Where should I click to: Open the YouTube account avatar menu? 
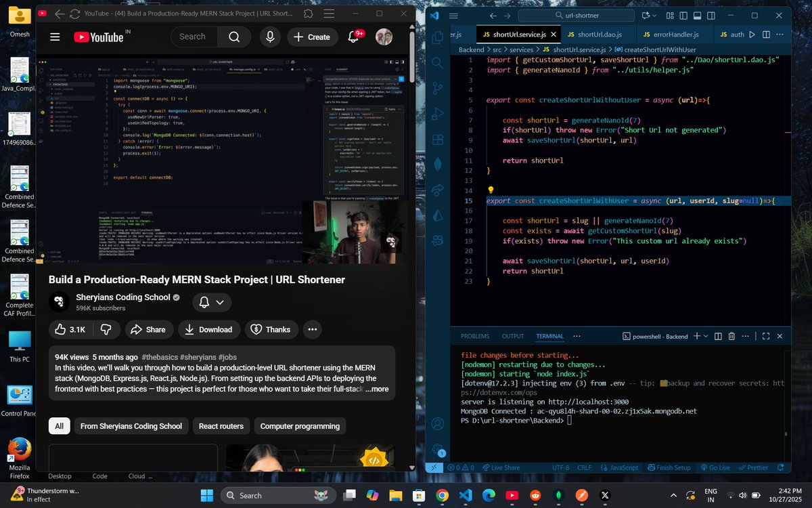click(384, 37)
